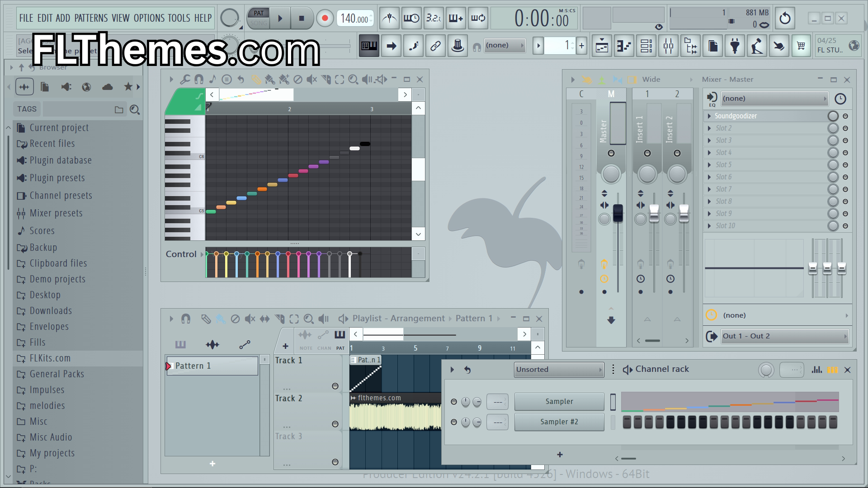Viewport: 868px width, 488px height.
Task: Open the shopping cart content library
Action: coord(801,46)
